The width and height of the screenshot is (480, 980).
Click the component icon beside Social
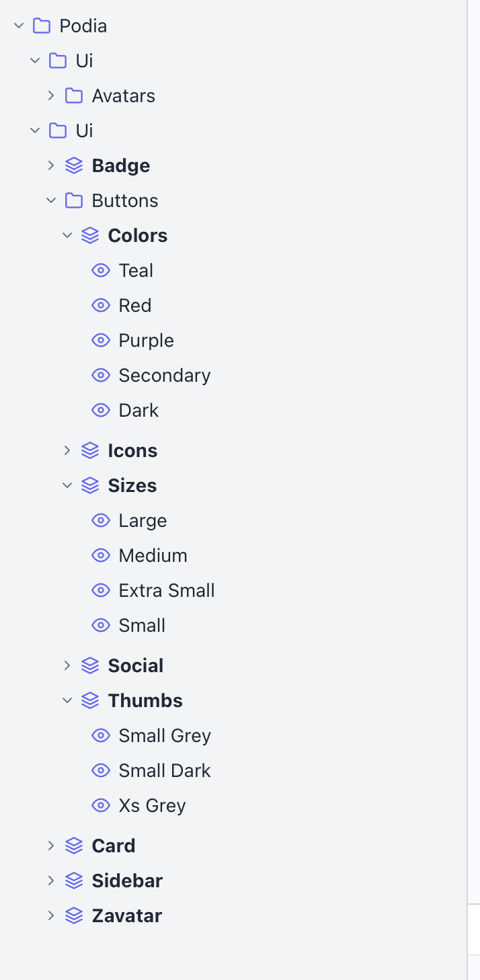pos(90,665)
